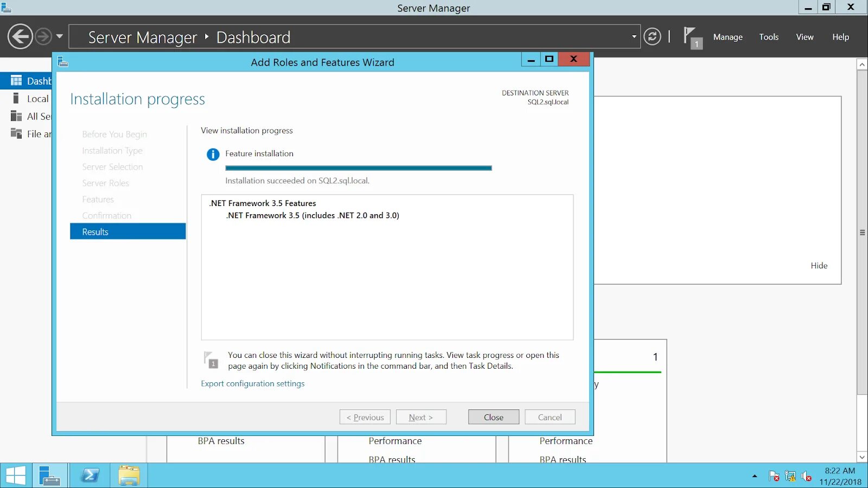Click the Next button in the wizard

tap(421, 417)
